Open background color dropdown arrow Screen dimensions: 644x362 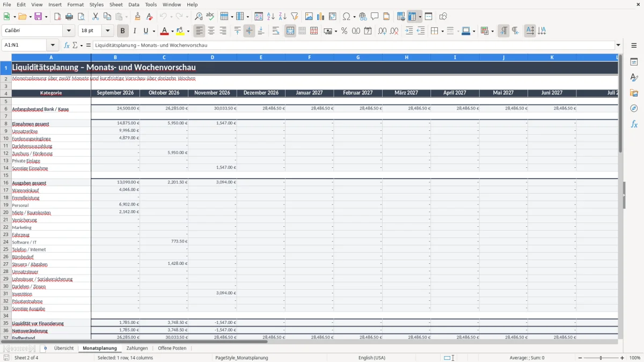point(189,31)
